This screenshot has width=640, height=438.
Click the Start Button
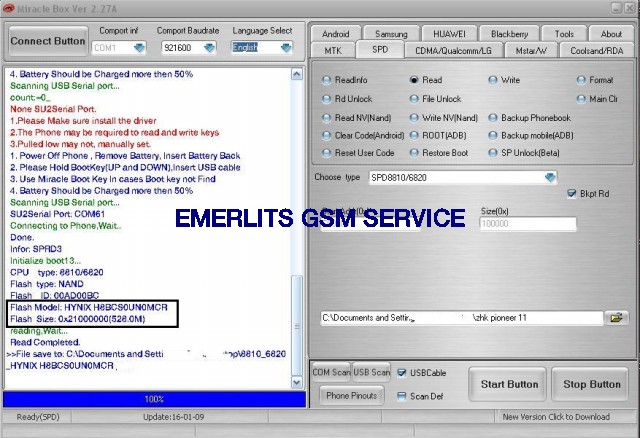tap(509, 384)
